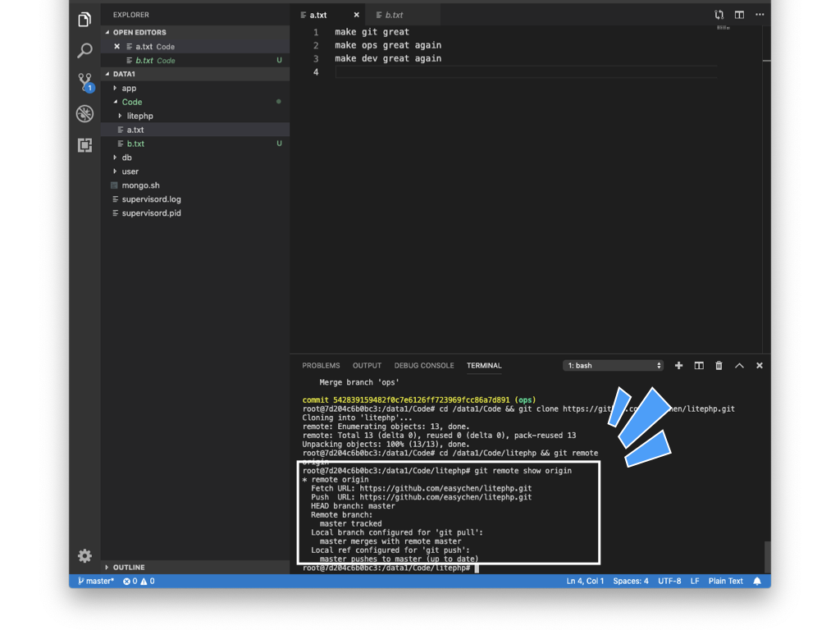Create a new terminal with plus icon
Screen dimensions: 840x630
click(x=678, y=366)
